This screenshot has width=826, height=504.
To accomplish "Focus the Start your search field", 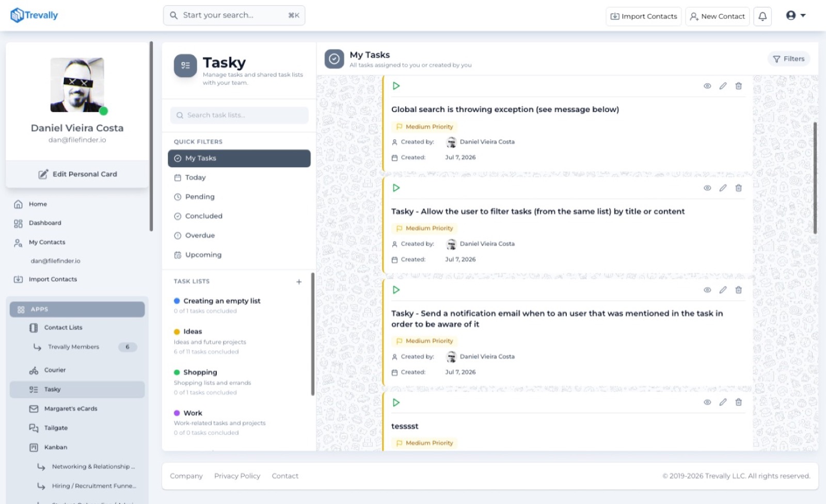I will click(x=234, y=15).
